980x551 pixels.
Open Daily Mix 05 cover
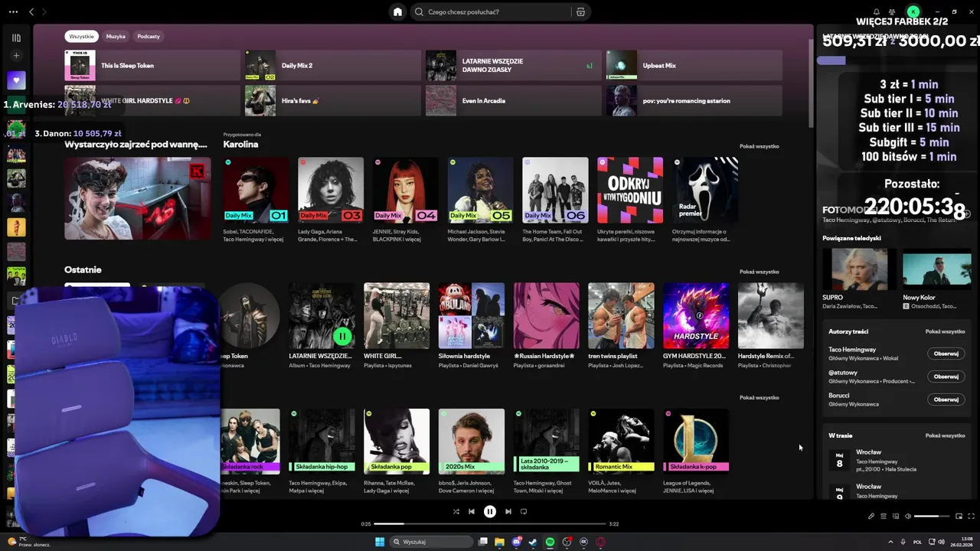click(480, 191)
